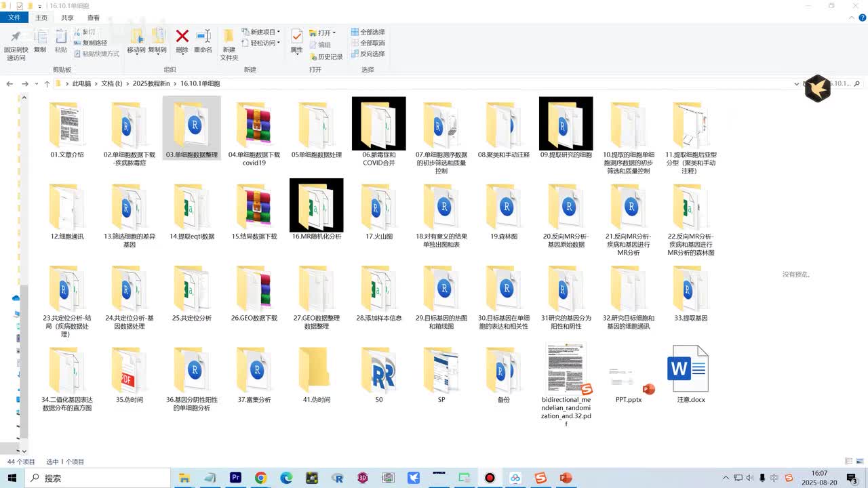Click the taskbar clock showing 16:07
The width and height of the screenshot is (868, 488).
pyautogui.click(x=819, y=478)
